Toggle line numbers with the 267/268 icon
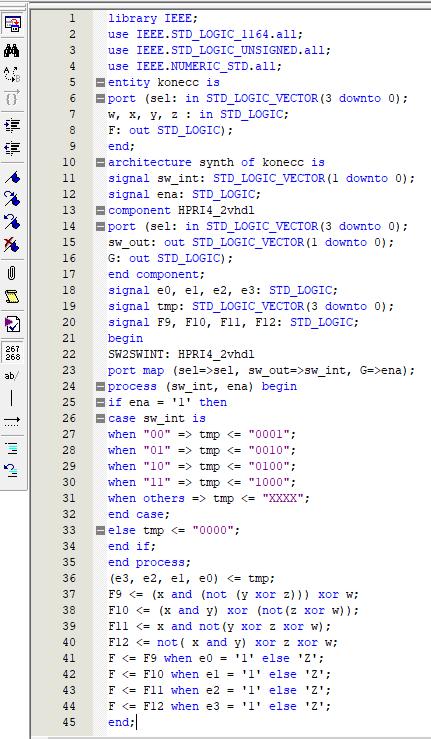 pos(12,353)
